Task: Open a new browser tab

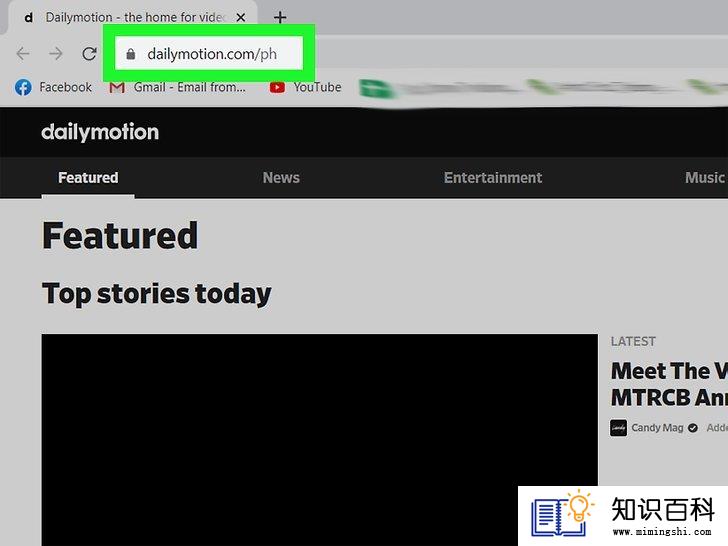Action: coord(280,18)
